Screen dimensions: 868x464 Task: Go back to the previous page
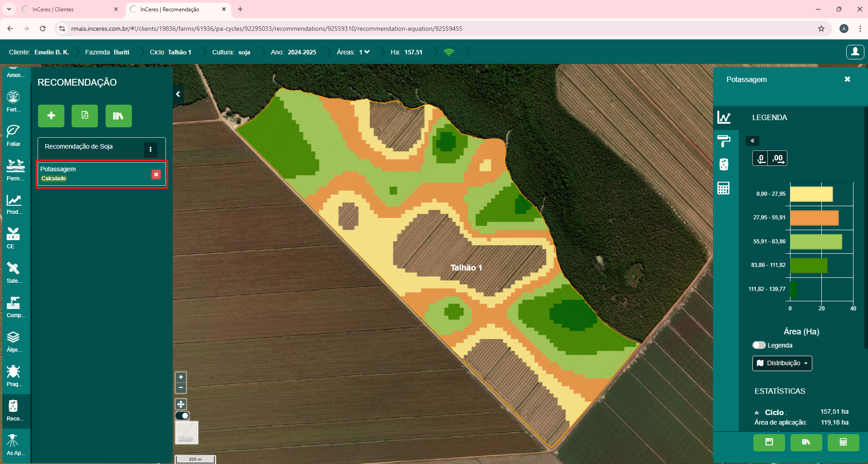click(x=10, y=29)
